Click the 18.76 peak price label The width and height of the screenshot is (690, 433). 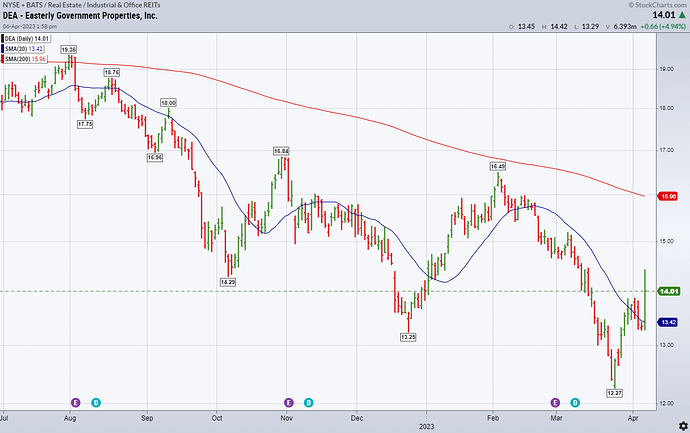point(111,72)
